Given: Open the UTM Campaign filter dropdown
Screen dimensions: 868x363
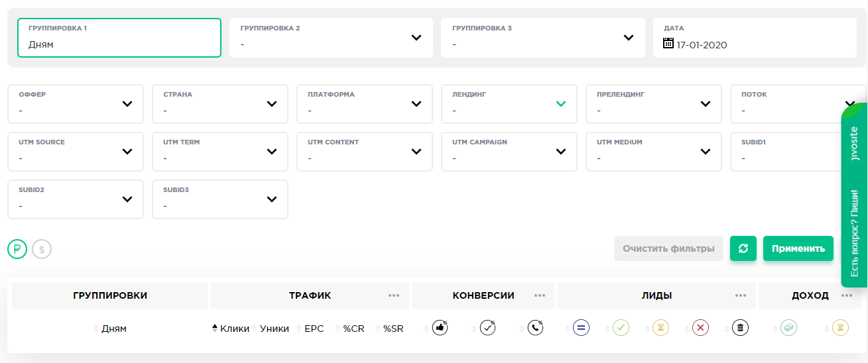Looking at the screenshot, I should click(509, 152).
